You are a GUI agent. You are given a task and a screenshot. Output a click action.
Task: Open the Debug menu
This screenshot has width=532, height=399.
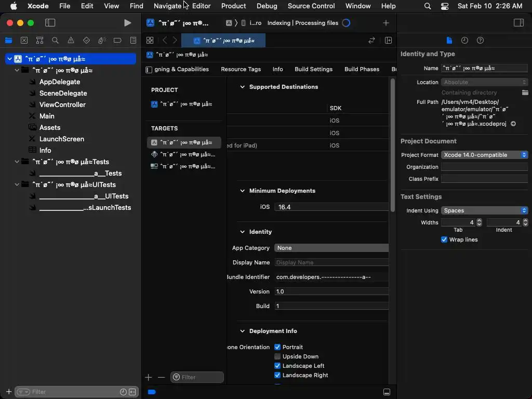coord(267,6)
